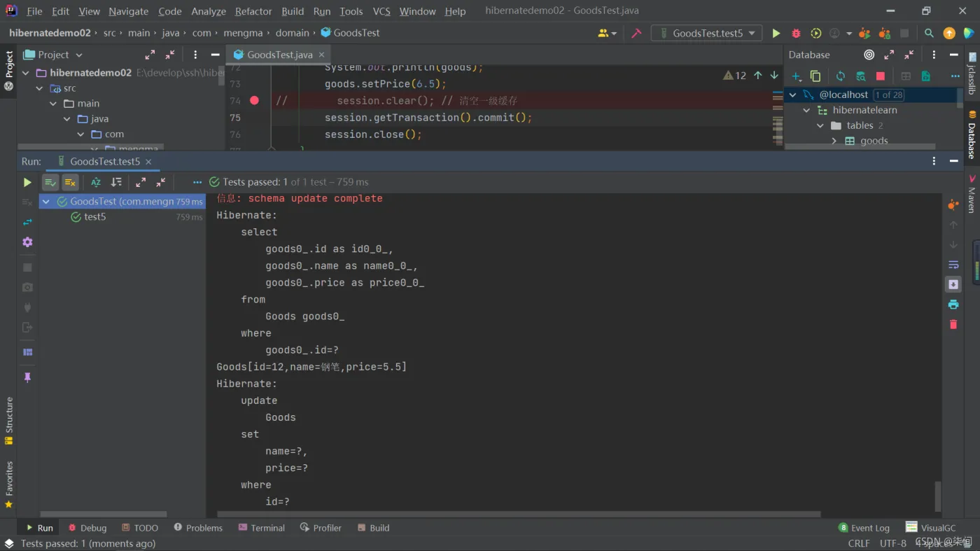Open the jclasslib side panel
Image resolution: width=980 pixels, height=551 pixels.
972,73
